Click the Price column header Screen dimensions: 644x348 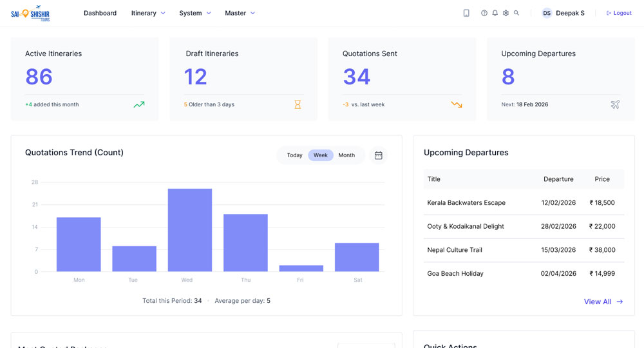pyautogui.click(x=602, y=179)
